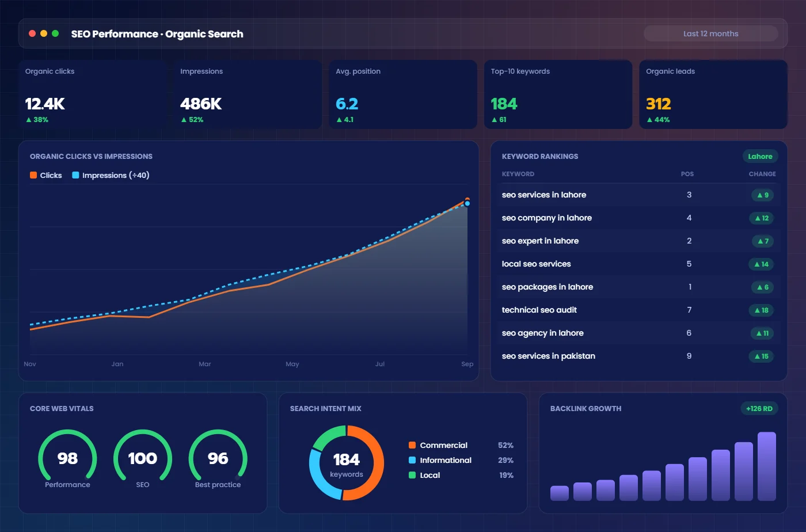Click the 29% value next to Informational

pyautogui.click(x=505, y=460)
